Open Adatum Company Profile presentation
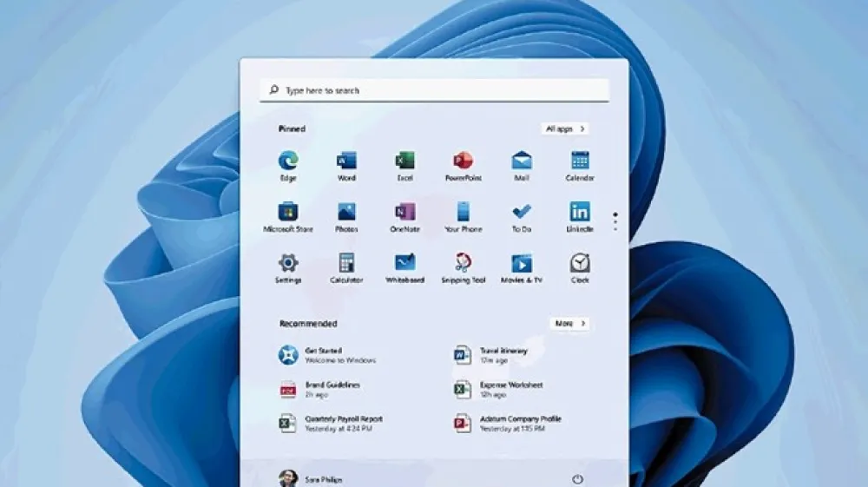868x487 pixels. coord(508,424)
